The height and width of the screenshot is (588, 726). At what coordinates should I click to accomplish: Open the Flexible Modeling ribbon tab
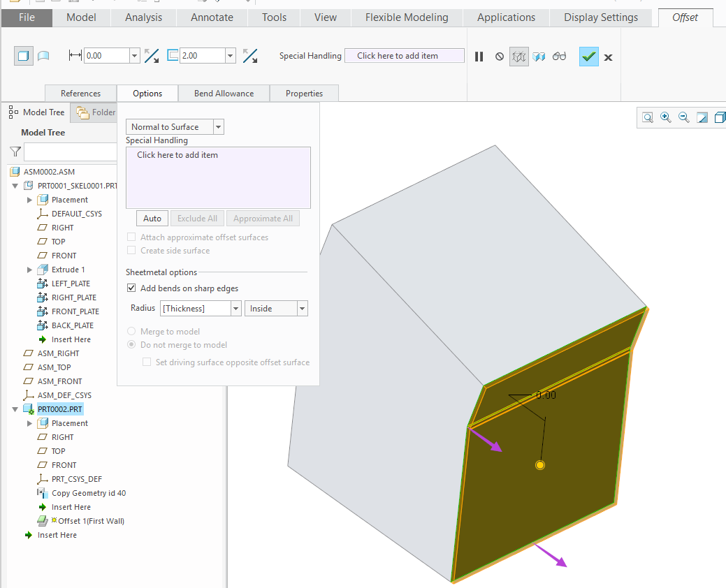(405, 17)
